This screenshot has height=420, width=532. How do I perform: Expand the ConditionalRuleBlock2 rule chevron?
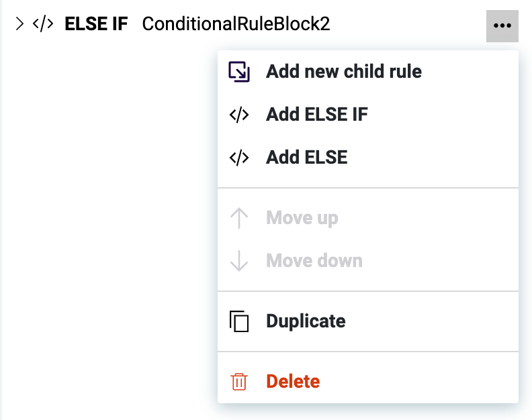[x=19, y=25]
